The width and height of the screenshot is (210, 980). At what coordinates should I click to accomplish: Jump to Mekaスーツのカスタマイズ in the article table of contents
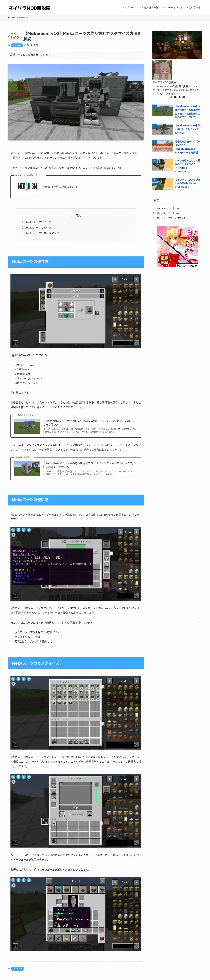40,233
